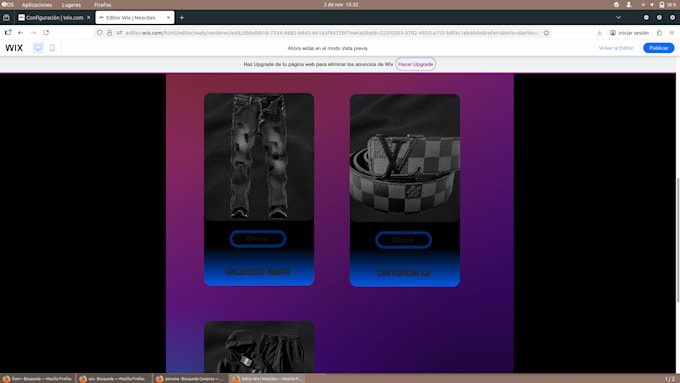The image size is (680, 383).
Task: Click the site padlock icon
Action: [x=109, y=33]
